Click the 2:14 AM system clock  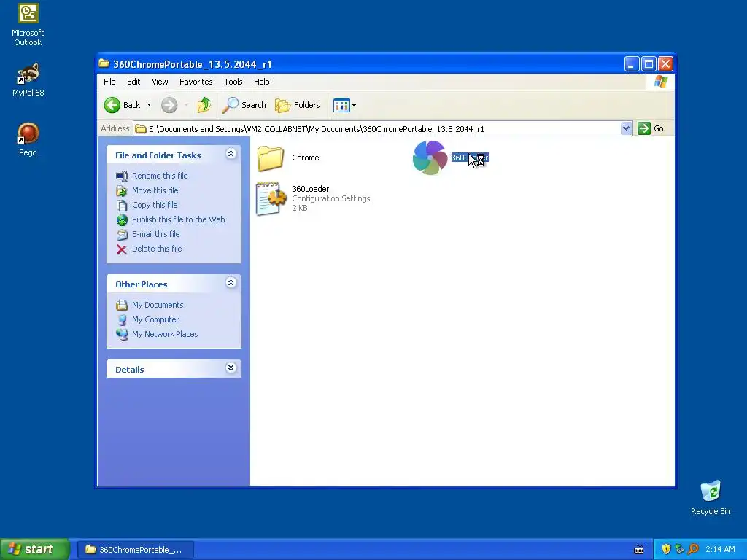[720, 549]
